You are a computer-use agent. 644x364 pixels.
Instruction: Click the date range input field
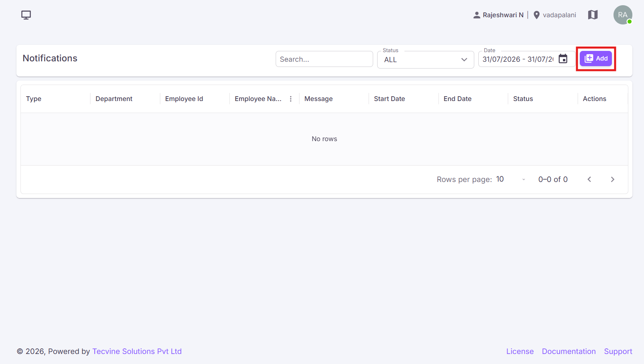pos(518,59)
